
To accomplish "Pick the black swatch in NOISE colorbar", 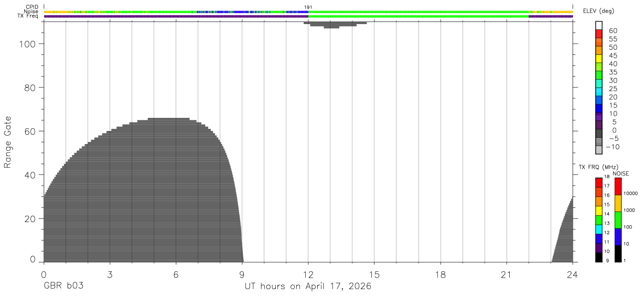I will [x=618, y=254].
